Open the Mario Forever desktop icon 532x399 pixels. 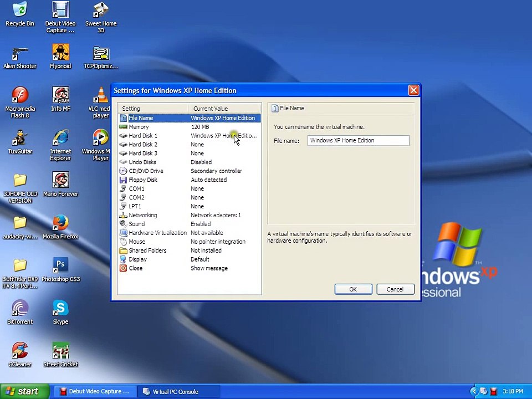pyautogui.click(x=61, y=185)
